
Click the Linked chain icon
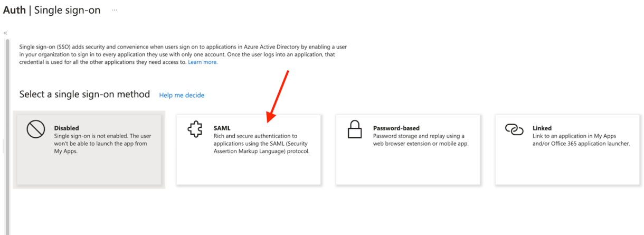tap(514, 129)
